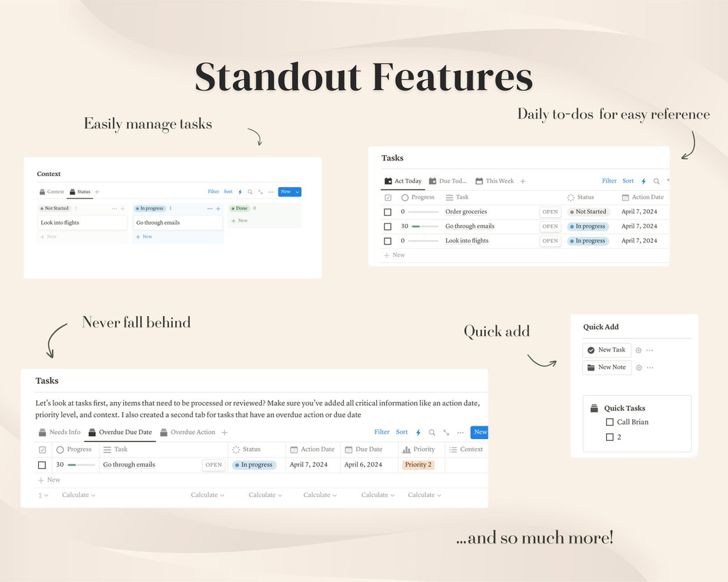The height and width of the screenshot is (582, 728).
Task: Click the search magnifier in the Overdue Due Date toolbar
Action: coord(432,432)
